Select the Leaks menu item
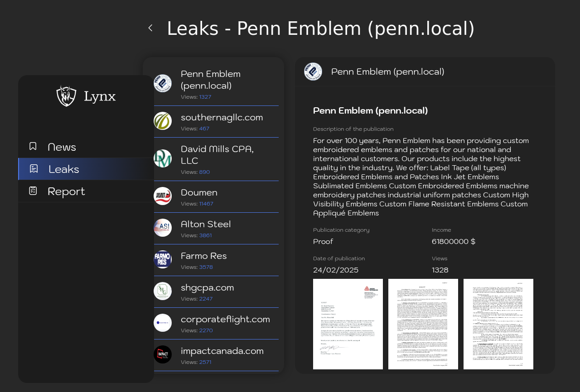Viewport: 580px width, 392px height. pos(86,169)
